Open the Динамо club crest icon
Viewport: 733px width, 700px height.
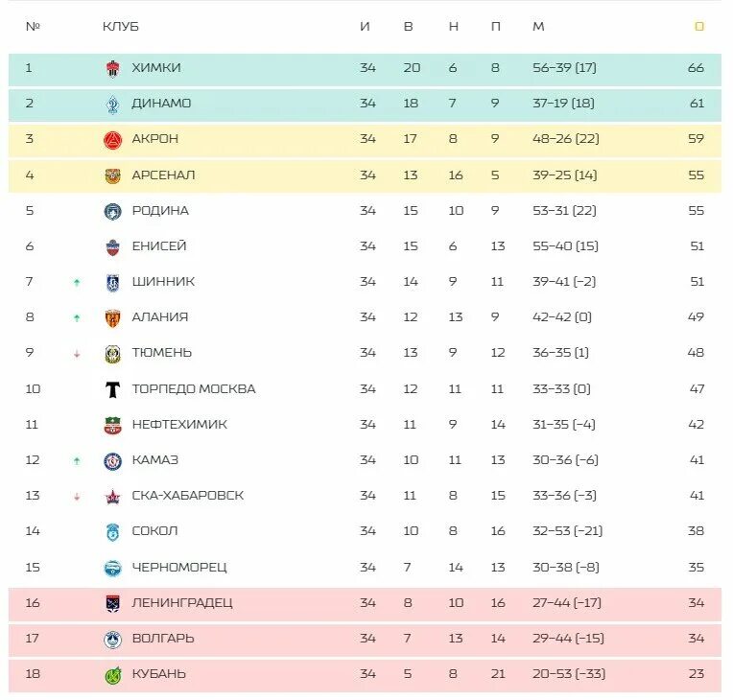pos(112,104)
